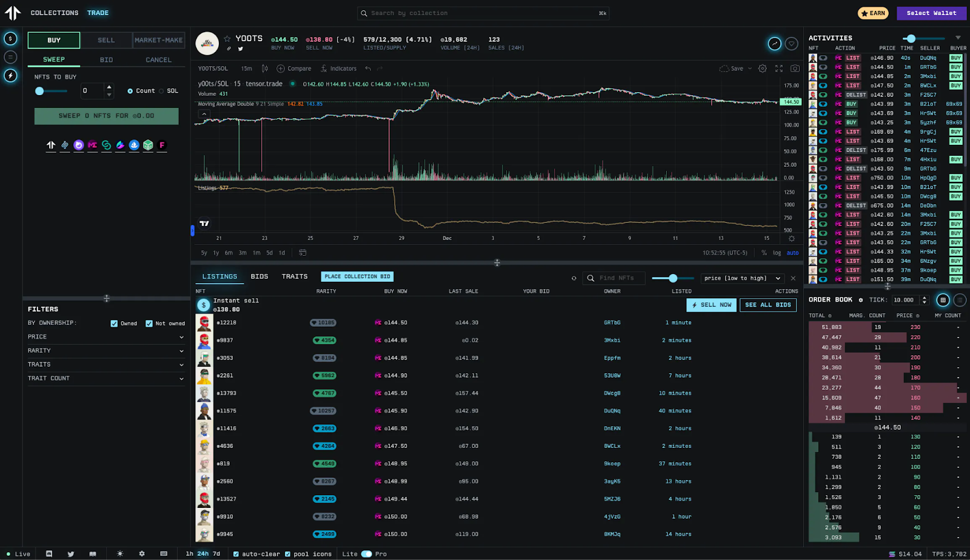970x560 pixels.
Task: Open the docs book icon in status bar
Action: 93,554
